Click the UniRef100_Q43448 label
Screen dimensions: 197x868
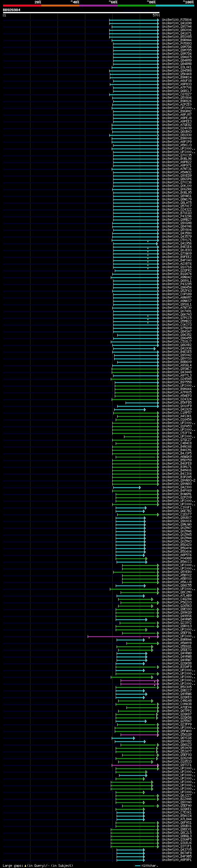176,372
